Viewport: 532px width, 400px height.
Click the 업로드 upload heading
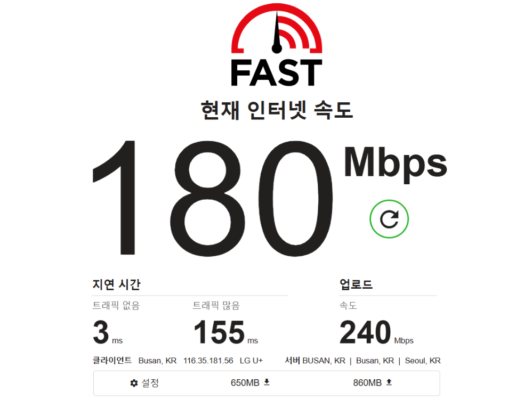click(x=356, y=284)
